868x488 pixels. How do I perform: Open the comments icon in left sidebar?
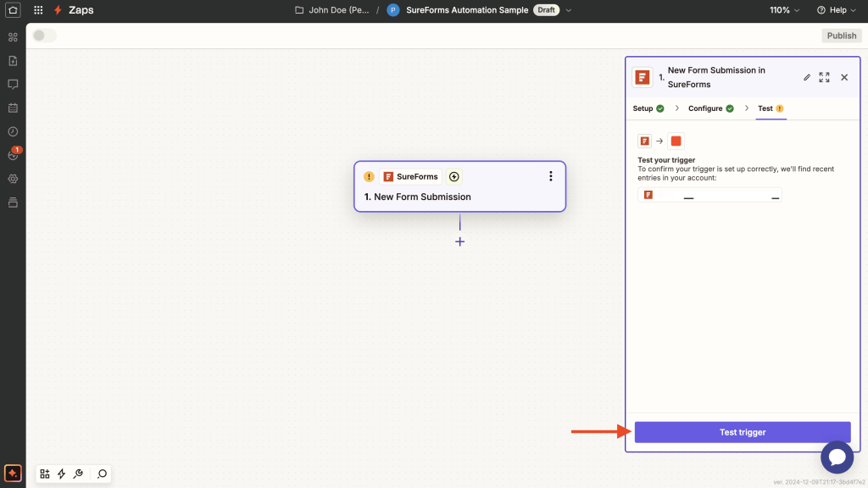click(x=13, y=85)
